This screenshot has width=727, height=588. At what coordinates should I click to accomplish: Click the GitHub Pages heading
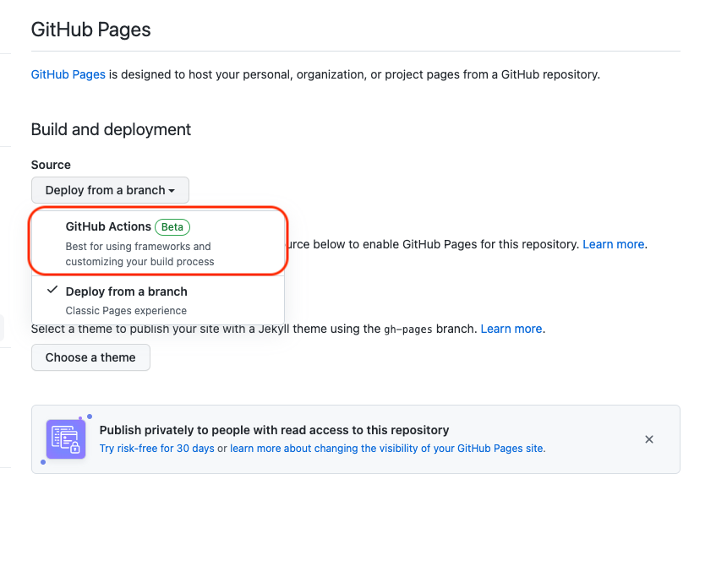(90, 30)
